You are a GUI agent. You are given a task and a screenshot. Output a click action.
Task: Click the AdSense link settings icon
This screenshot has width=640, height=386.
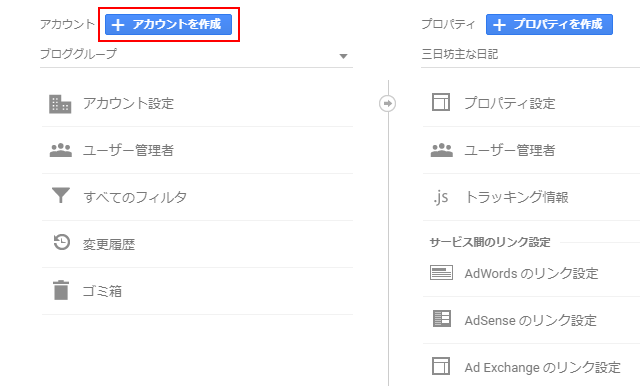(442, 319)
